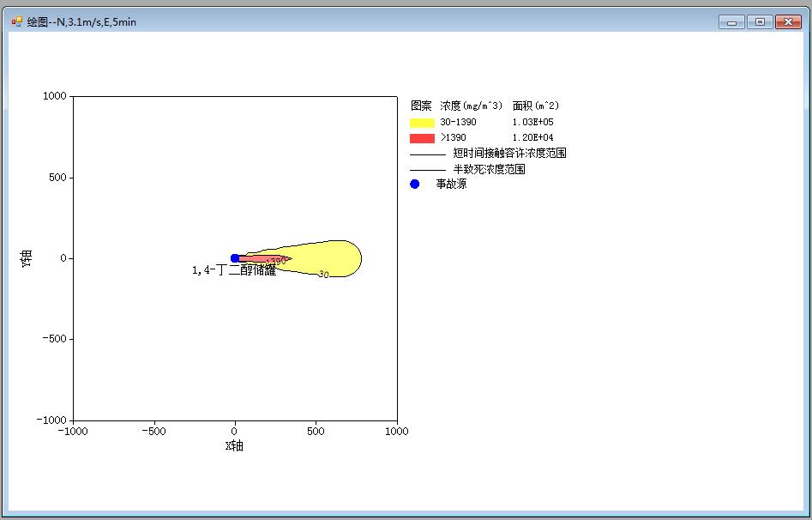The height and width of the screenshot is (520, 812).
Task: Maximize the 绘图 window
Action: tap(760, 22)
